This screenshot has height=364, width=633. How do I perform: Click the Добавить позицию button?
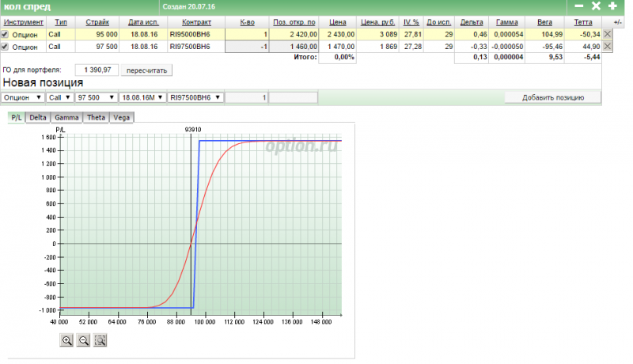pos(552,97)
